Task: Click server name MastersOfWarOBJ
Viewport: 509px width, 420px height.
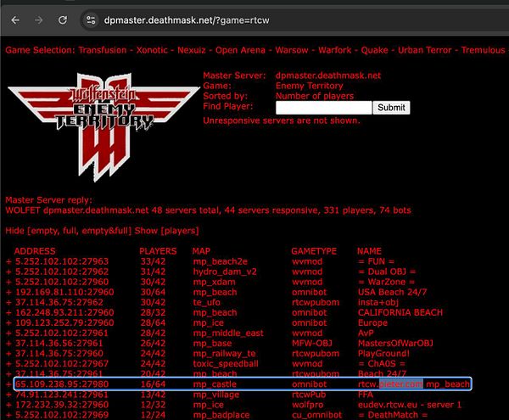Action: [395, 344]
